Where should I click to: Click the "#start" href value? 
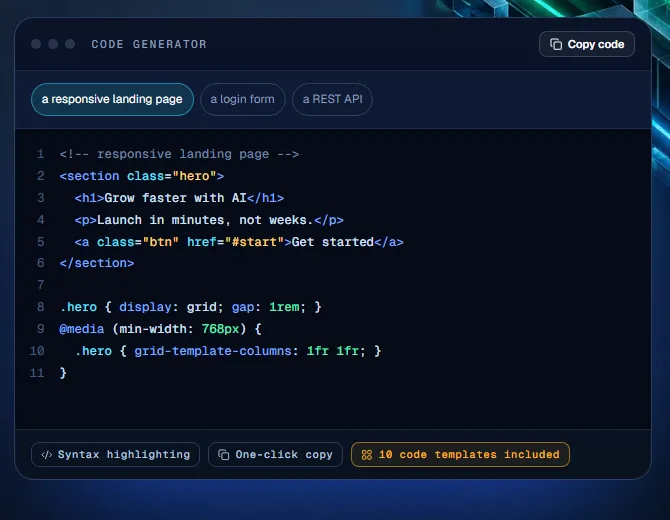(x=254, y=242)
